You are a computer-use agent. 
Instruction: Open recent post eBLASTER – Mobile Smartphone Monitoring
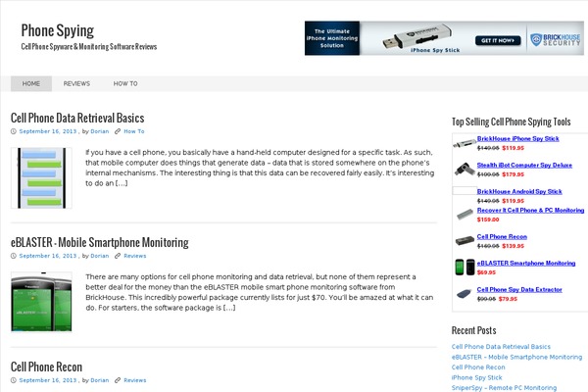click(516, 357)
